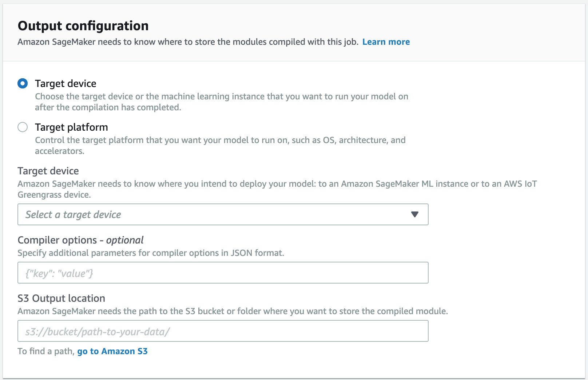This screenshot has height=380, width=588.
Task: Click the 'S3 Output location' label
Action: pyautogui.click(x=61, y=298)
